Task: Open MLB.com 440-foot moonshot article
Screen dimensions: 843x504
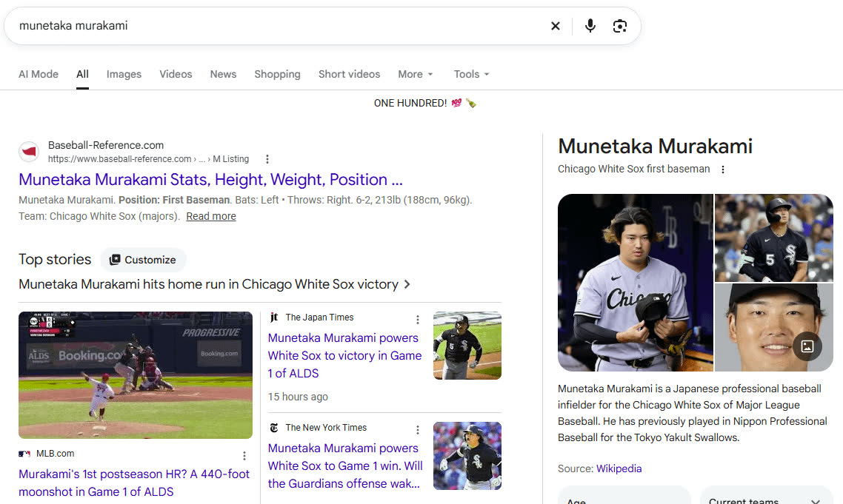Action: pos(134,483)
